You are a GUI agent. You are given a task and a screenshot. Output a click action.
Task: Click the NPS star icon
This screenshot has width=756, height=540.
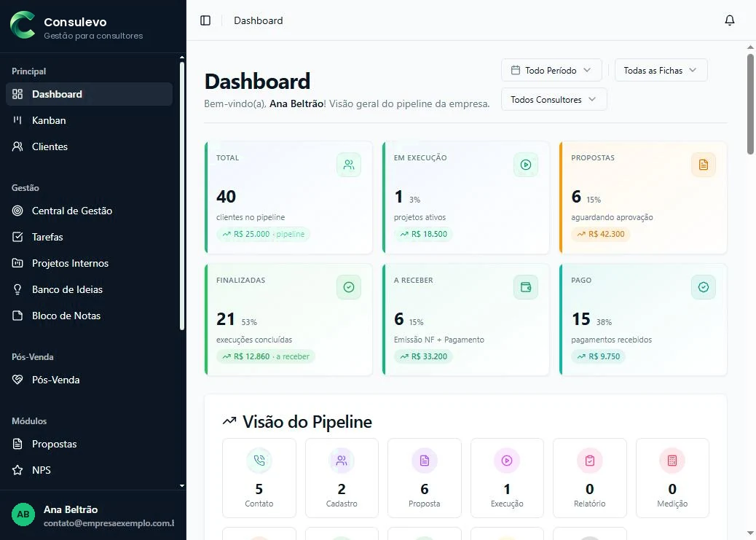(17, 469)
